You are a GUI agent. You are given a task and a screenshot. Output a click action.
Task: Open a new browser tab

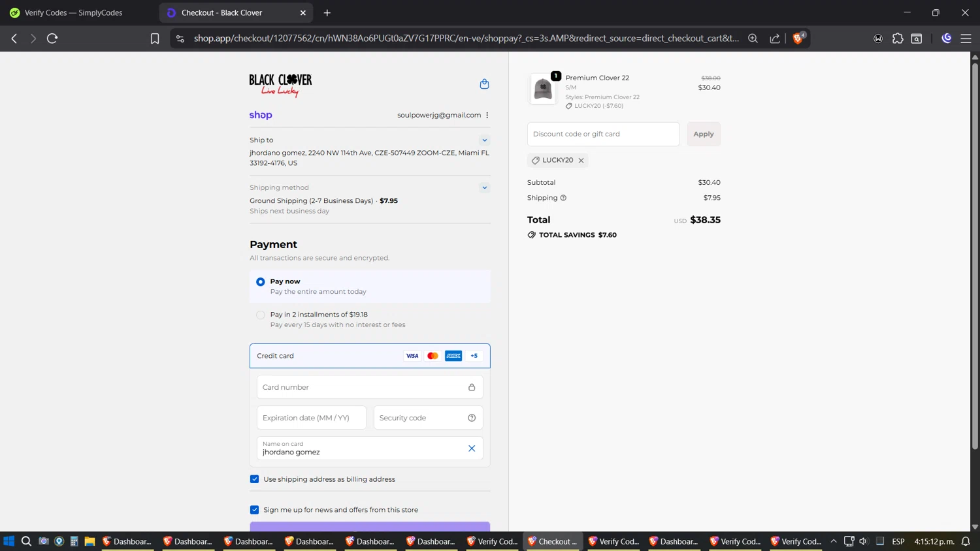[x=327, y=12]
